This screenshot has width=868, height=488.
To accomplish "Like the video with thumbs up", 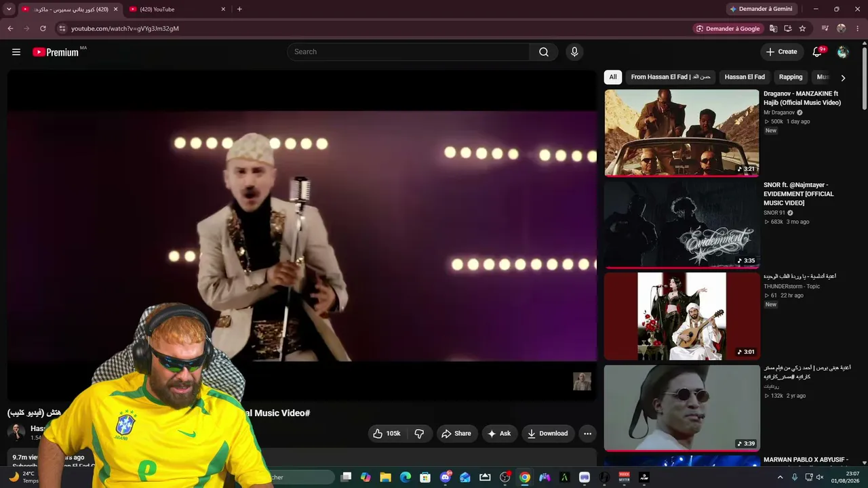I will pos(387,434).
